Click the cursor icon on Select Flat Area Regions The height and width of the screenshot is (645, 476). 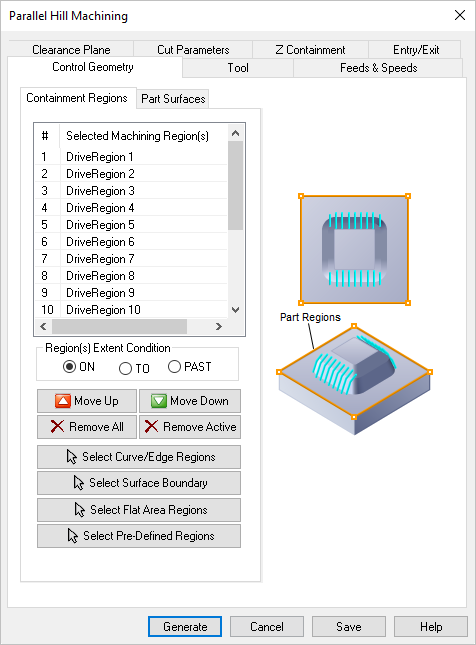[x=79, y=510]
